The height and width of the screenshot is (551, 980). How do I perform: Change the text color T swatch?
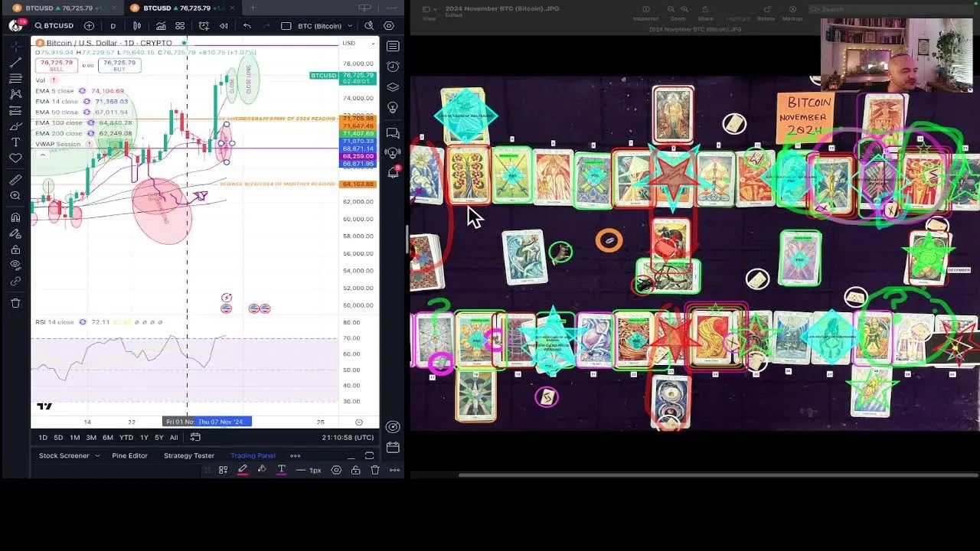click(281, 470)
